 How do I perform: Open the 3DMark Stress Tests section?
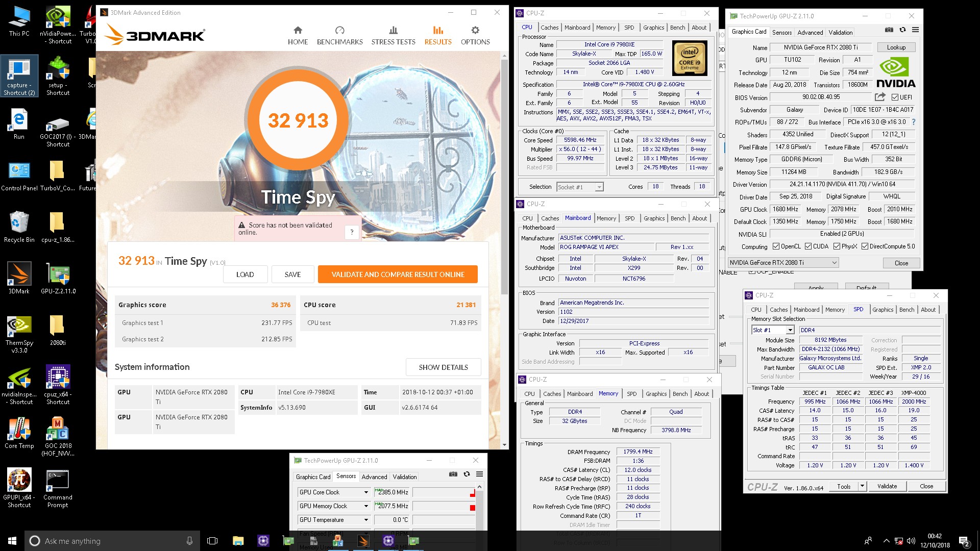[393, 35]
